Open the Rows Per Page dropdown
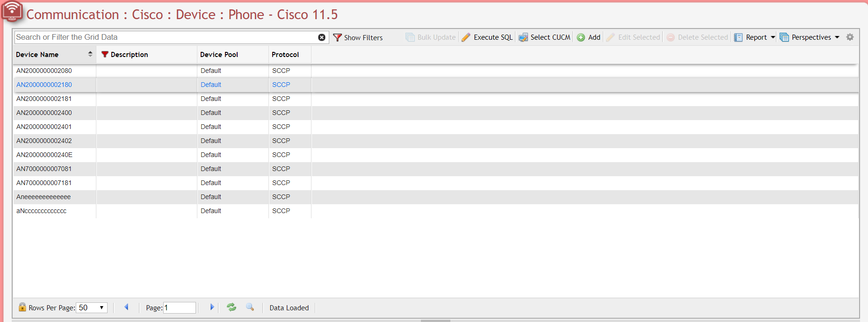This screenshot has width=868, height=322. point(92,308)
